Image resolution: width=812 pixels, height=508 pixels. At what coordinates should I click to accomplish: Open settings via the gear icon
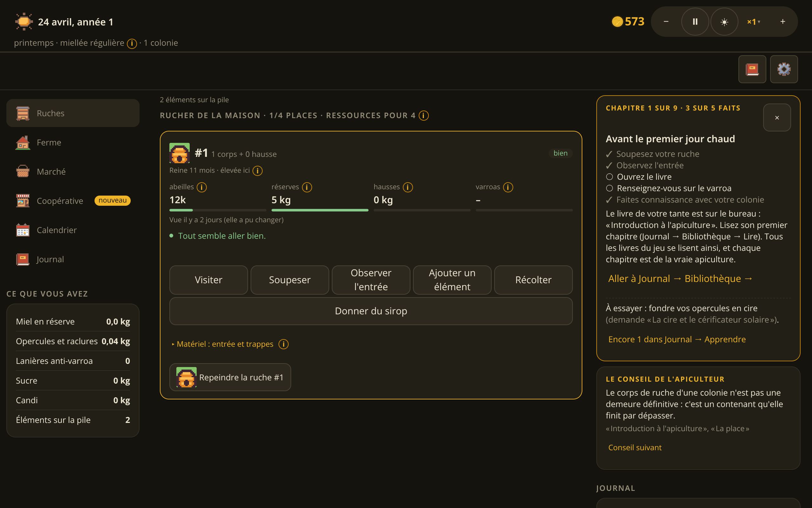[x=784, y=69]
